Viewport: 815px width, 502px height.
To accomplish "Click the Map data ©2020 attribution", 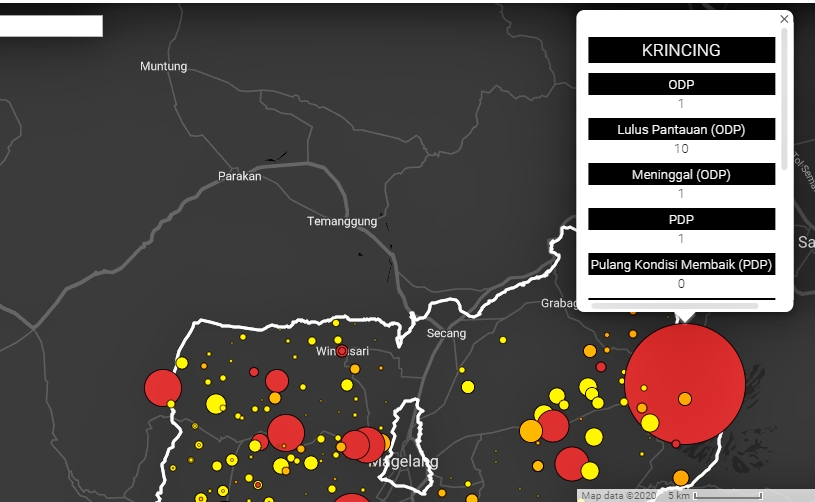I will 619,495.
